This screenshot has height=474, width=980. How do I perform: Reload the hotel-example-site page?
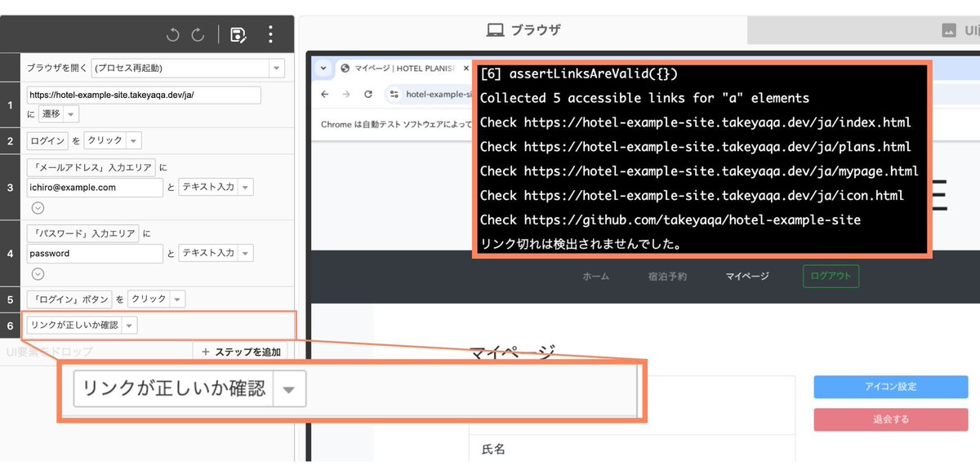coord(368,93)
